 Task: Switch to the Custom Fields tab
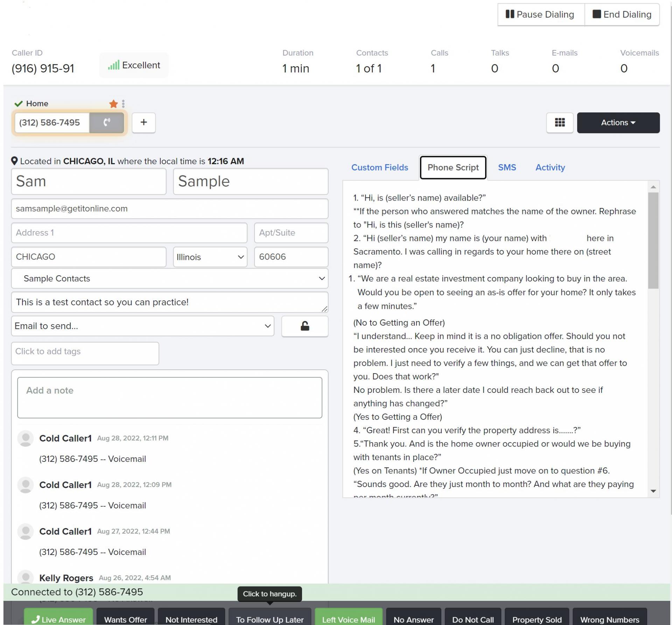pos(379,167)
